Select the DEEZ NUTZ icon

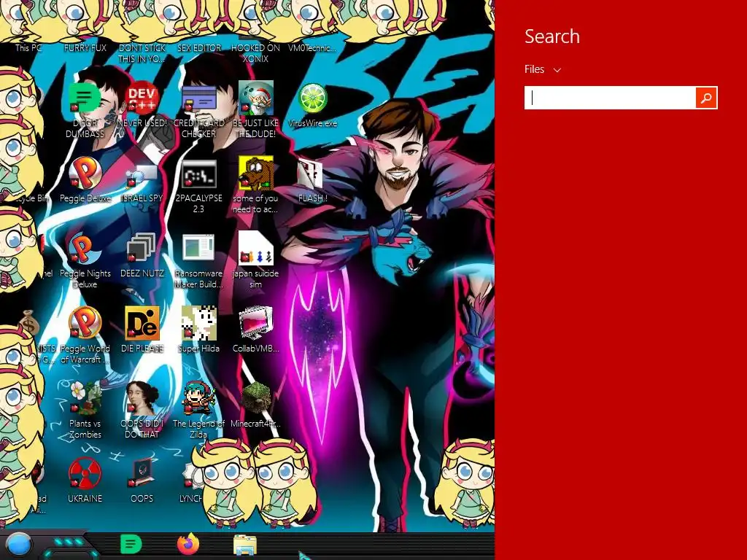click(x=142, y=248)
